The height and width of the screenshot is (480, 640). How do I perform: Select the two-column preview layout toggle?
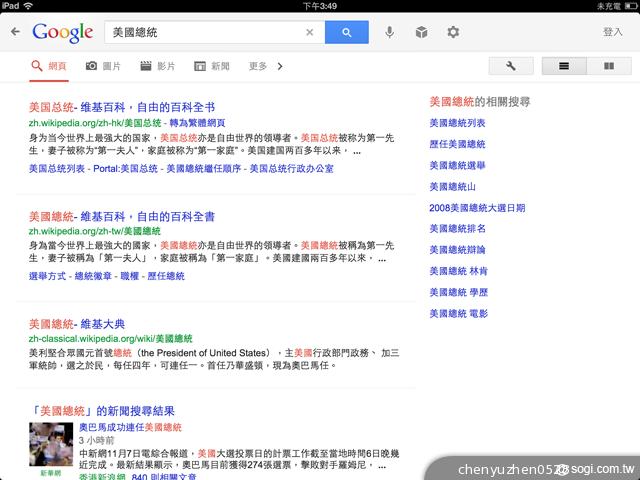[x=609, y=66]
